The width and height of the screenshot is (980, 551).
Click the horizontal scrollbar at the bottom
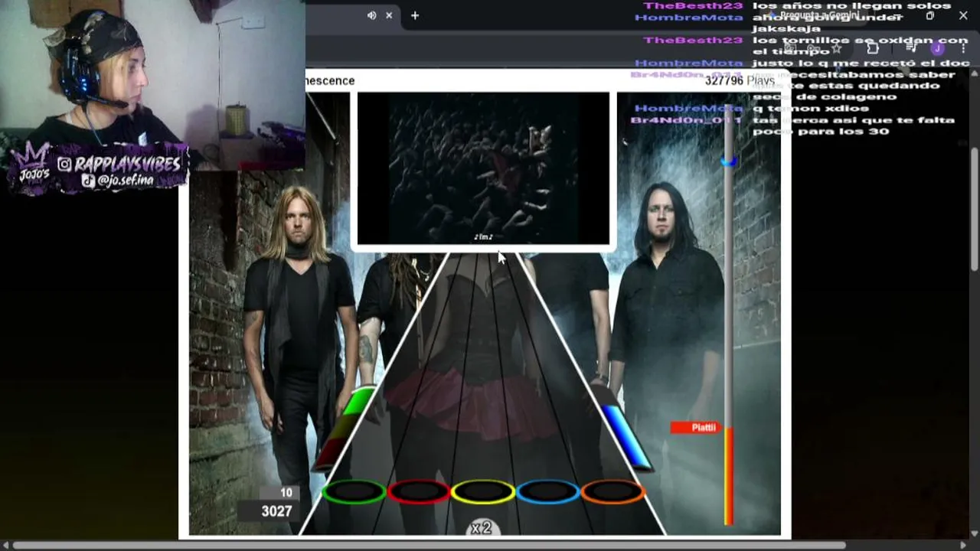tap(429, 546)
